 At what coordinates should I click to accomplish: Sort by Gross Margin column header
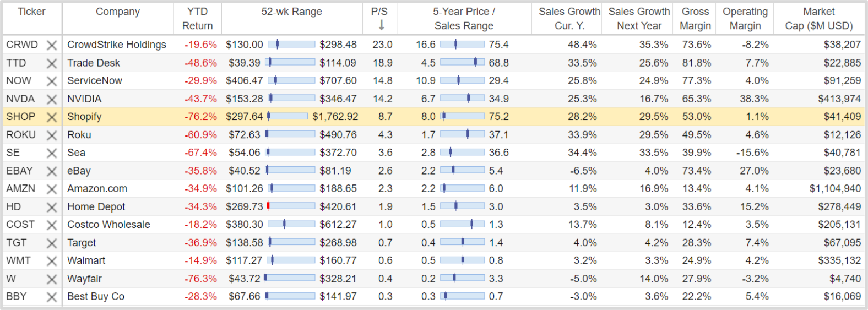tap(696, 19)
